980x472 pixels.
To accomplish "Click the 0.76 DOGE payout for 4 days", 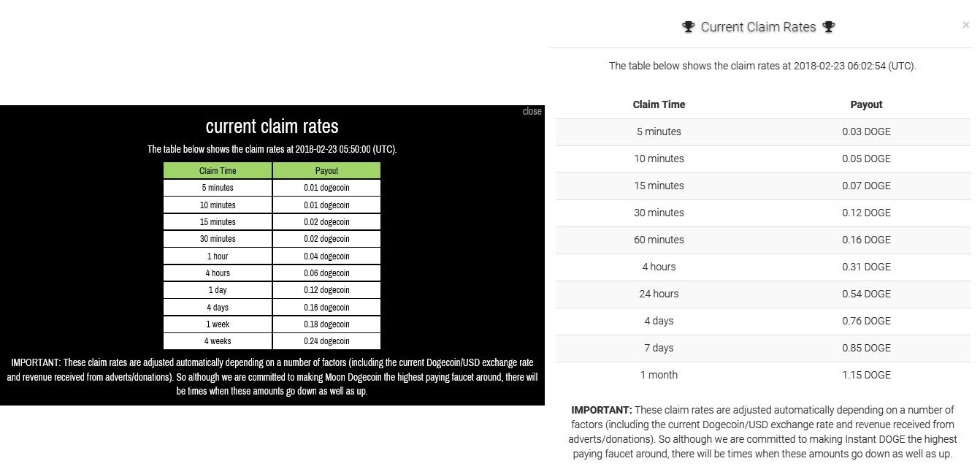I will pos(866,321).
